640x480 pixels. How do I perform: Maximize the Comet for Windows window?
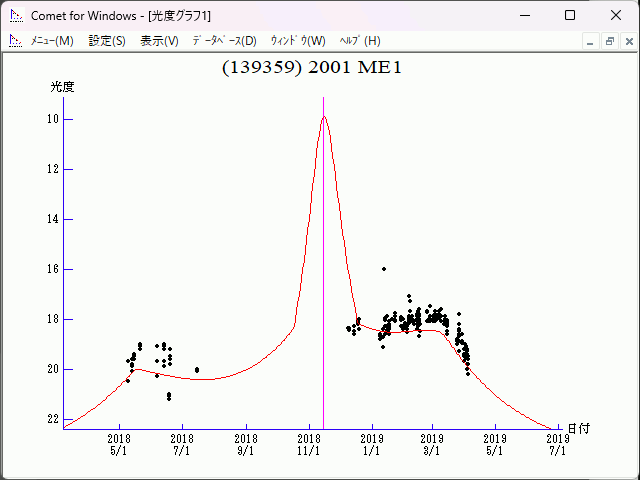point(570,15)
